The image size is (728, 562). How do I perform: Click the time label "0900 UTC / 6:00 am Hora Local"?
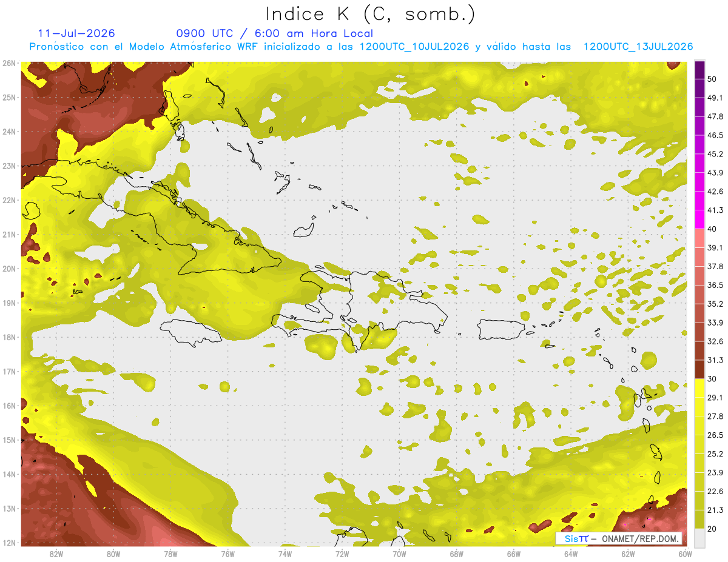click(274, 33)
